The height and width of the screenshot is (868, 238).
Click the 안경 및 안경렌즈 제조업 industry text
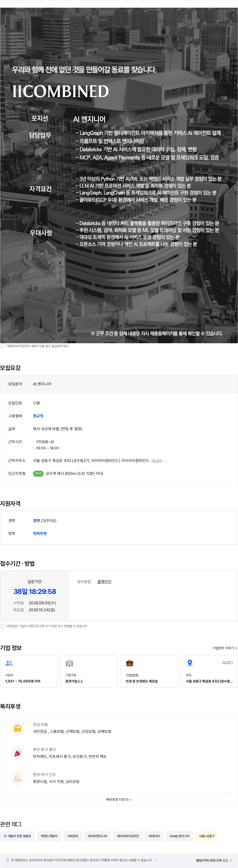(141, 681)
